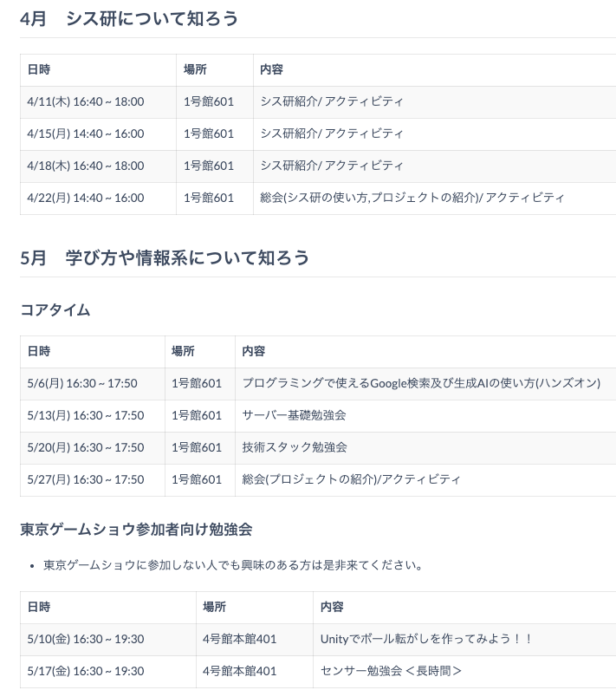Click the Unityでボール転がしを作ってみよう!! cell
This screenshot has height=690, width=616.
[426, 639]
